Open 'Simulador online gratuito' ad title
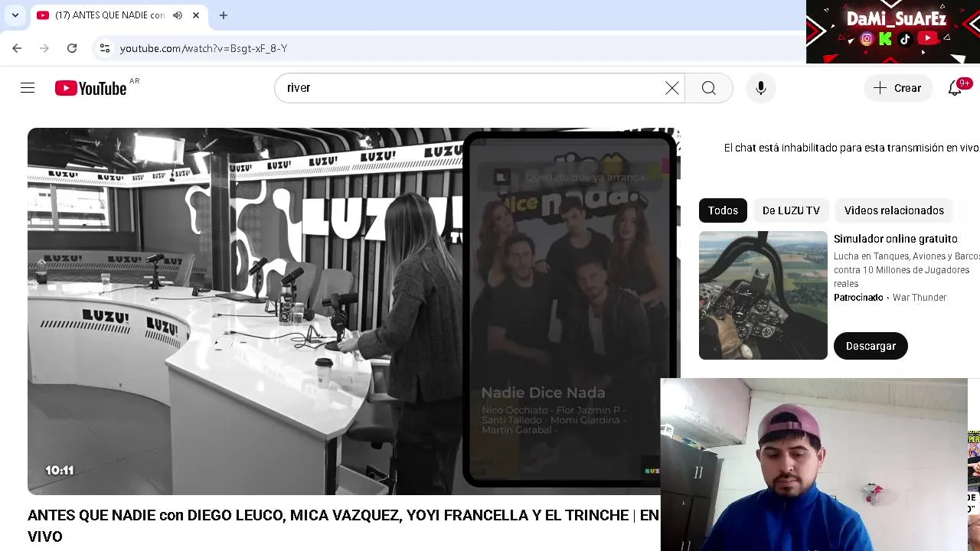Image resolution: width=980 pixels, height=551 pixels. coord(895,239)
